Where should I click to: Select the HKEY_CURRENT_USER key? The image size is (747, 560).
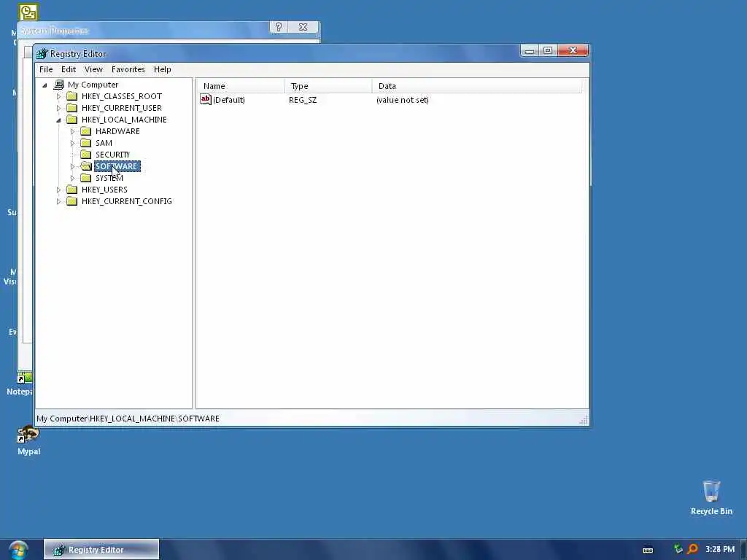click(x=122, y=108)
